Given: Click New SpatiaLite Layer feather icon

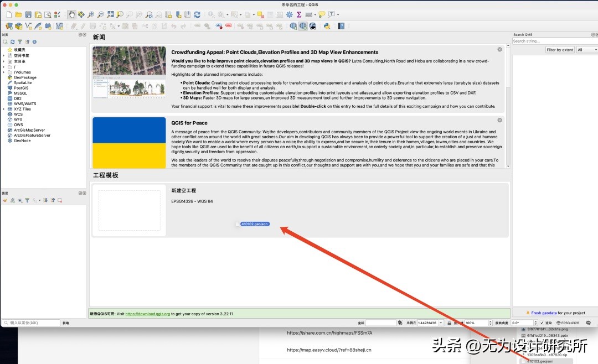Looking at the screenshot, I should pos(38,26).
